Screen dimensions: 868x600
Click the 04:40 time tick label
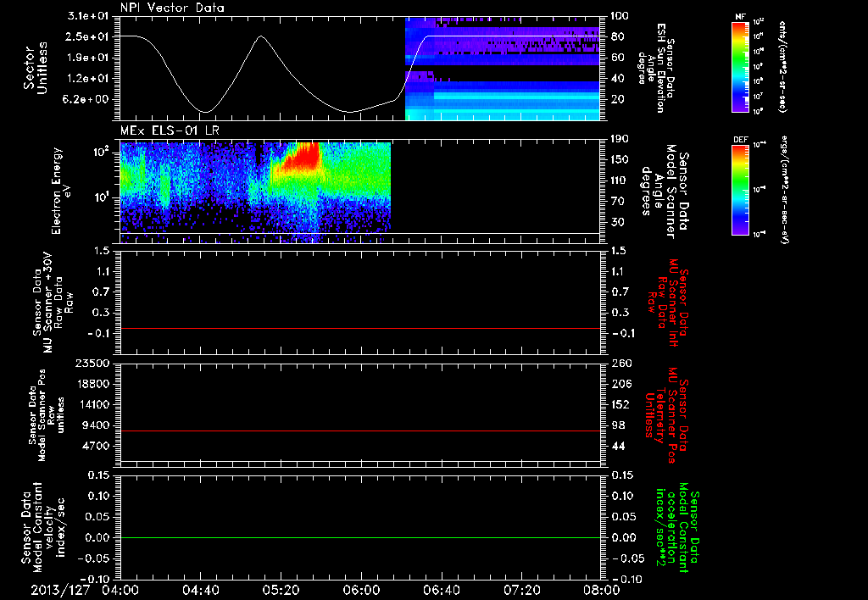(x=200, y=590)
